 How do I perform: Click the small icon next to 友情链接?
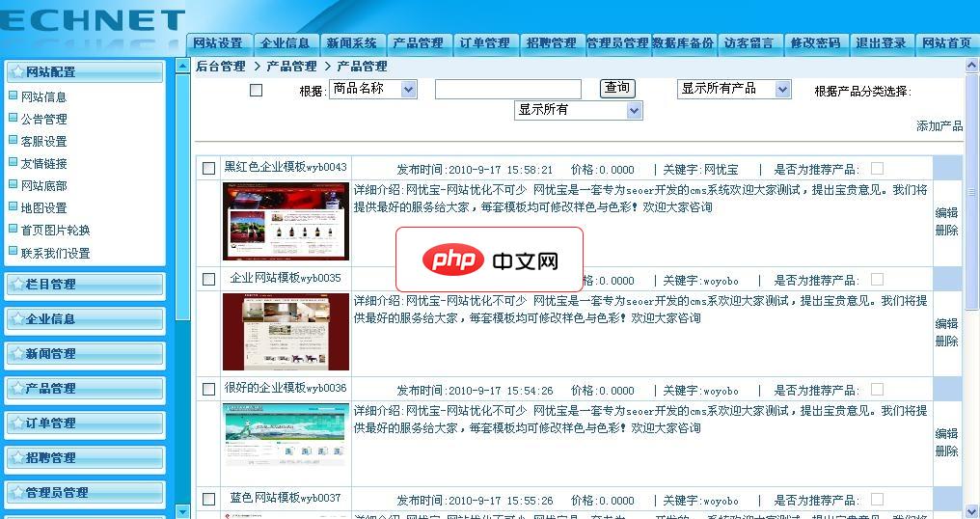[x=13, y=163]
